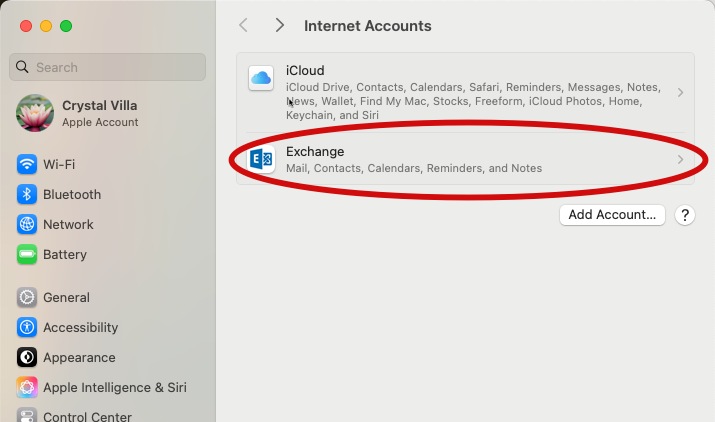715x422 pixels.
Task: Click the iCloud cloud icon
Action: [261, 78]
